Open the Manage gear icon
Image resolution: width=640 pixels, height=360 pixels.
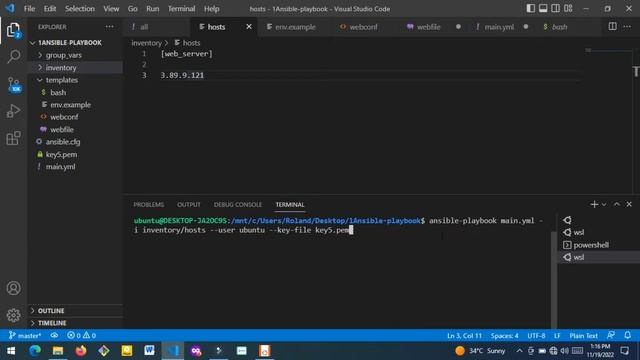tap(13, 315)
